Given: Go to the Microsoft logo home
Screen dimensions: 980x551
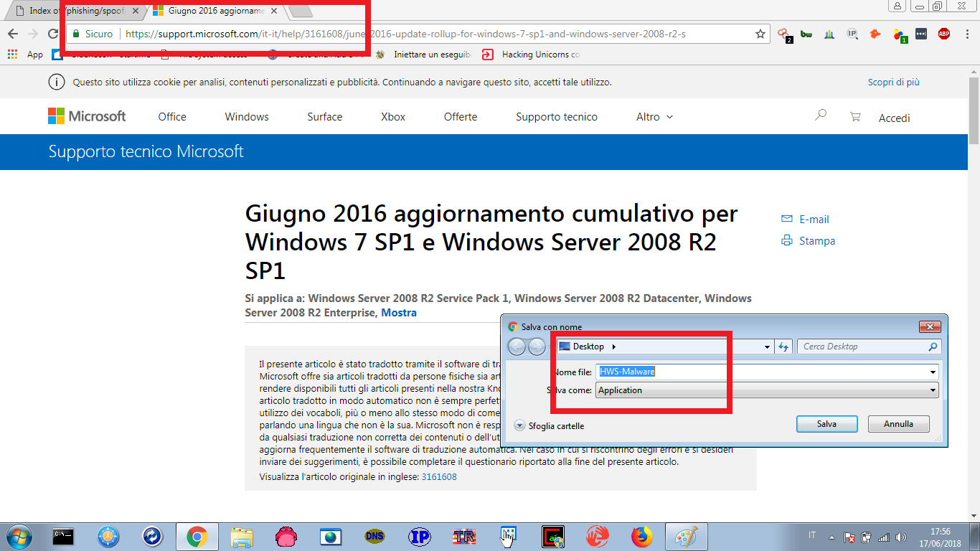Looking at the screenshot, I should tap(87, 116).
